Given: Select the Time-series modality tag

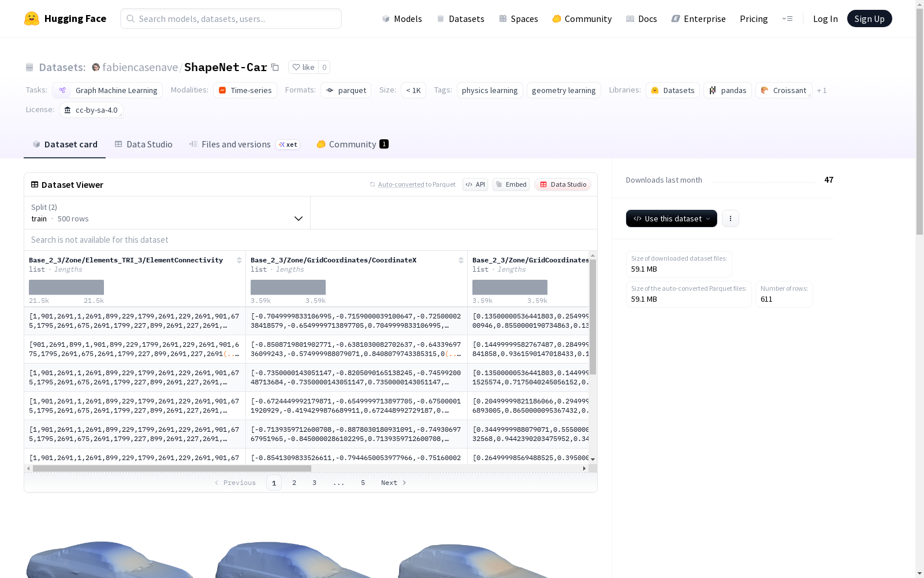Looking at the screenshot, I should pos(245,90).
